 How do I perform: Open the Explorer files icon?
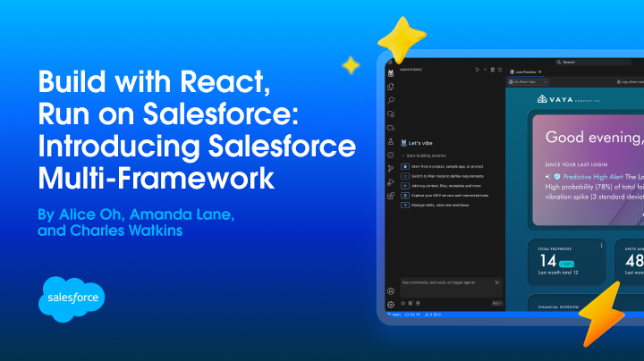[x=391, y=86]
